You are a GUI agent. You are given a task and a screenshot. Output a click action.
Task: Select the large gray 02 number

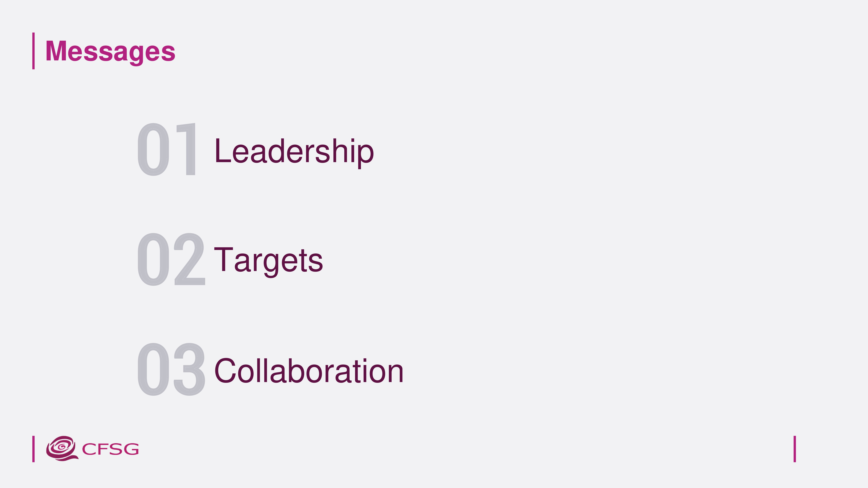pyautogui.click(x=171, y=259)
